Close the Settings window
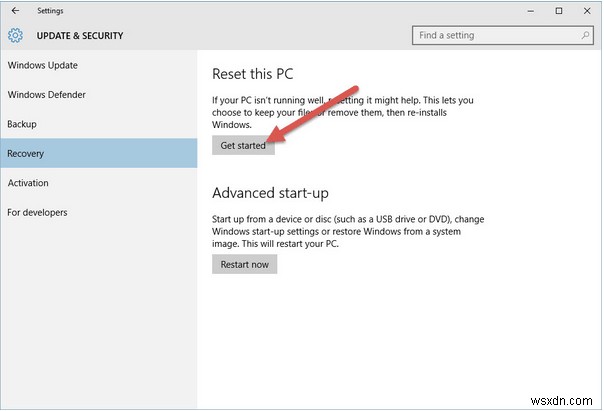 [x=586, y=11]
